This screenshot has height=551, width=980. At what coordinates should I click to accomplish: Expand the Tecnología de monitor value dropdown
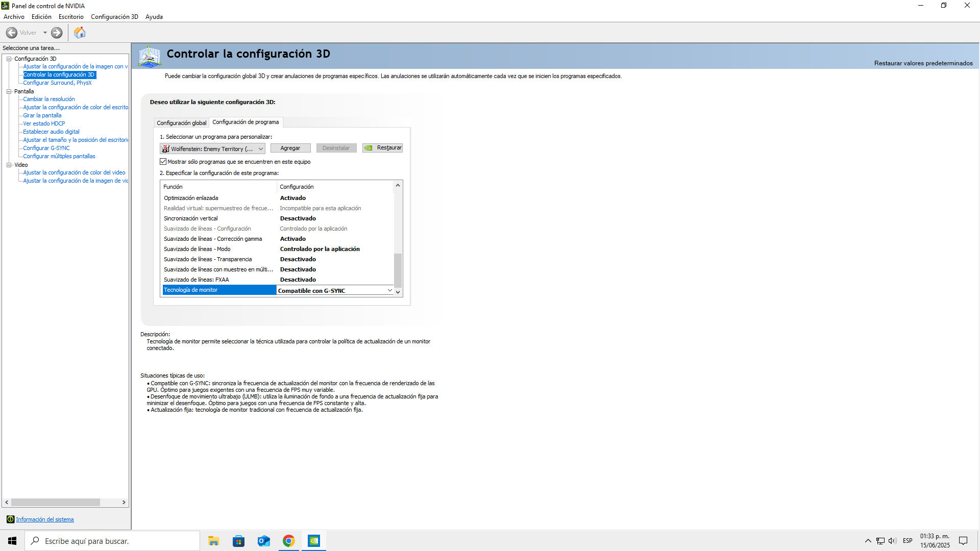tap(389, 290)
